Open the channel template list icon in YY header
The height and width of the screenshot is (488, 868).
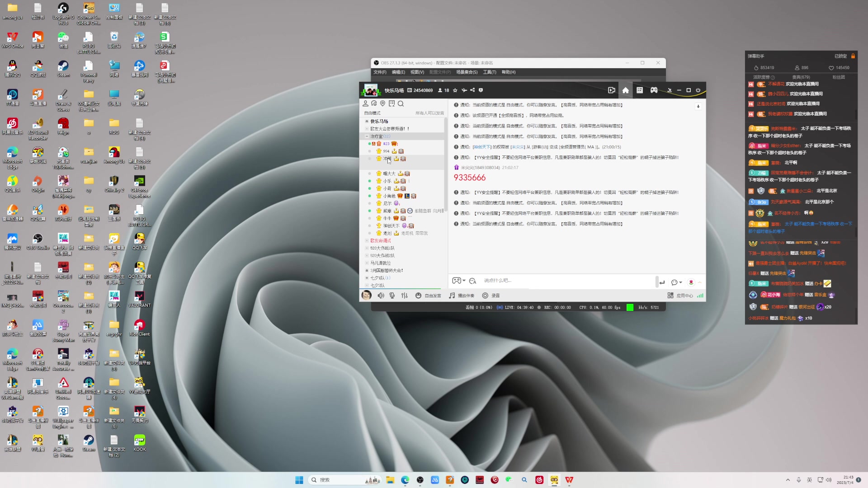point(640,90)
